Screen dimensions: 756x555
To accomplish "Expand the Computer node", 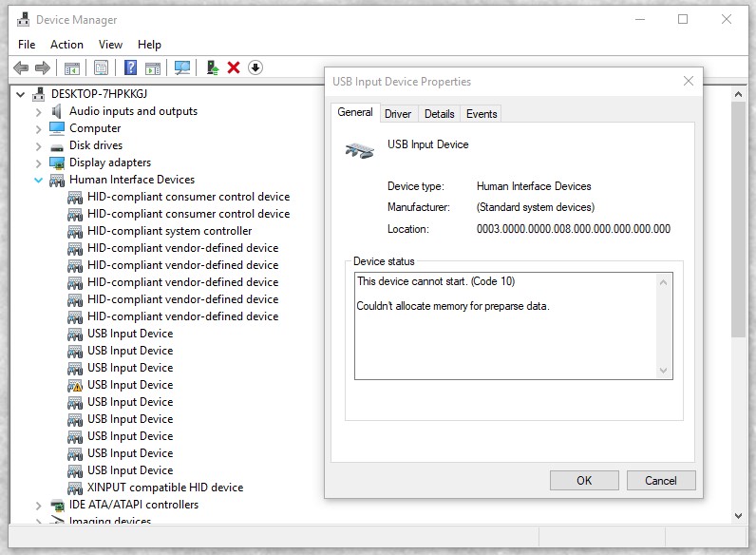I will coord(39,129).
